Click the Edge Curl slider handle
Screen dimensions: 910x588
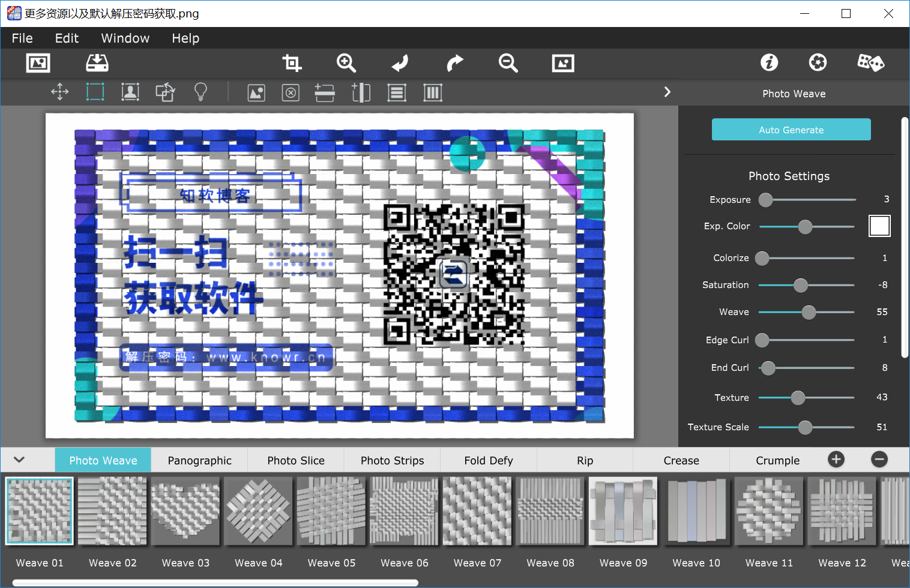[762, 340]
